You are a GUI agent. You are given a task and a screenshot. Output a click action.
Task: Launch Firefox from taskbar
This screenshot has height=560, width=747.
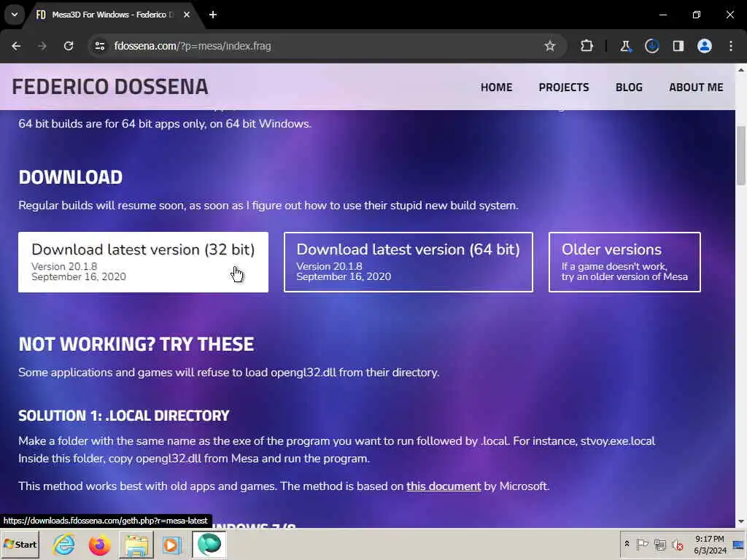[x=99, y=545]
